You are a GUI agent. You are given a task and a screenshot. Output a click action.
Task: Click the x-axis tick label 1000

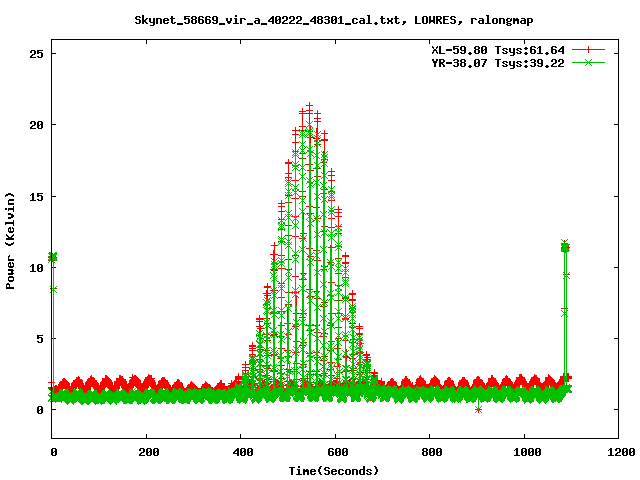click(x=527, y=452)
